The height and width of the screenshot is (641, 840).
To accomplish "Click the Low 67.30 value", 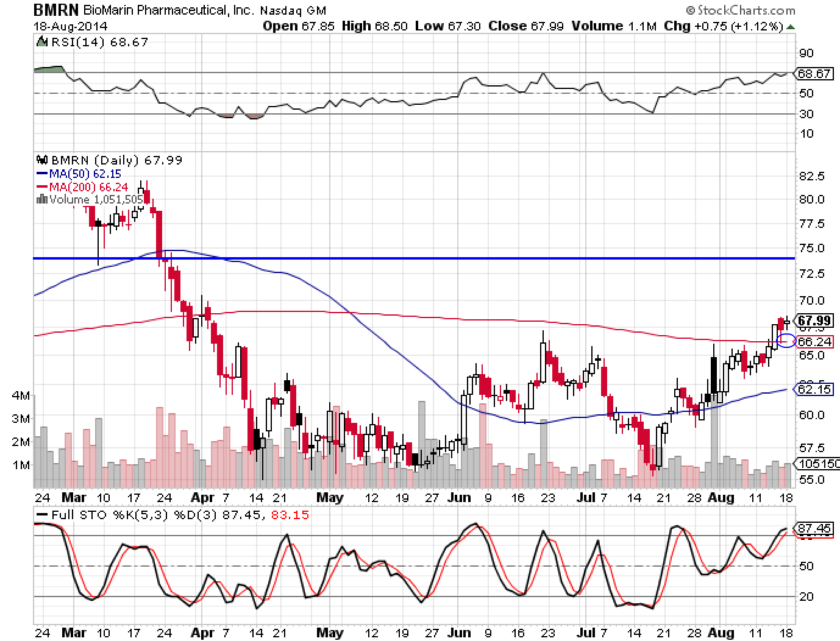I will tap(448, 26).
